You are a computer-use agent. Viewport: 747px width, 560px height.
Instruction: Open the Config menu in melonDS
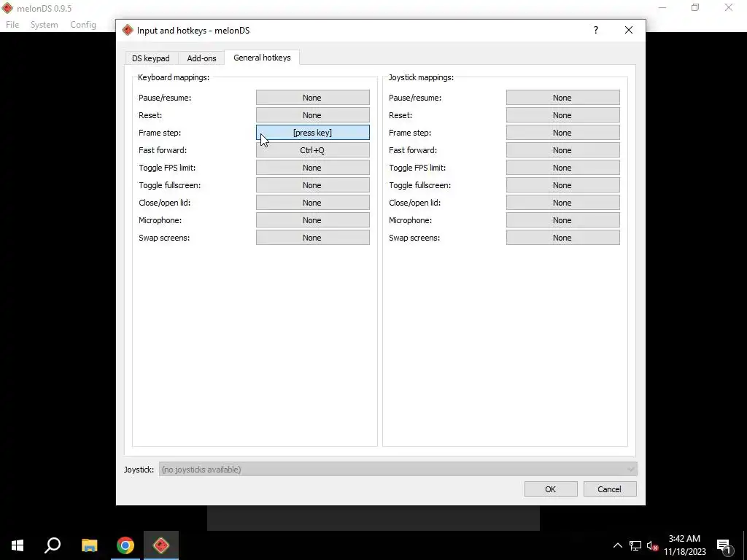tap(83, 25)
